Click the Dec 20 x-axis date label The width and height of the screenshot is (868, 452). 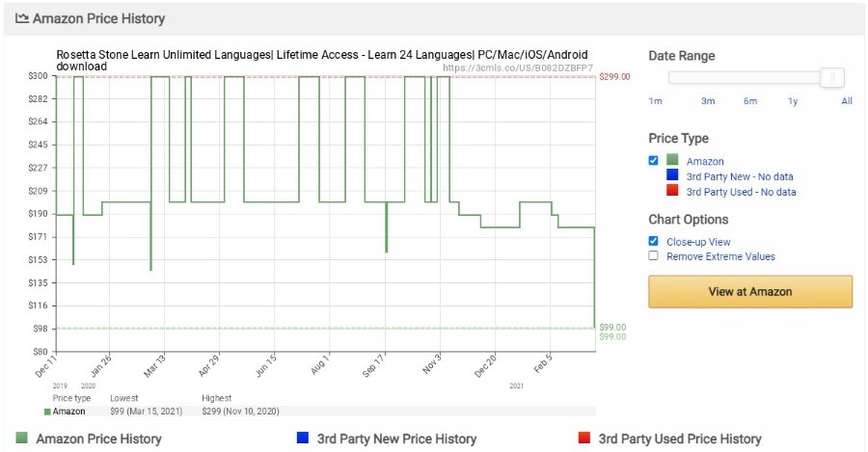[485, 365]
